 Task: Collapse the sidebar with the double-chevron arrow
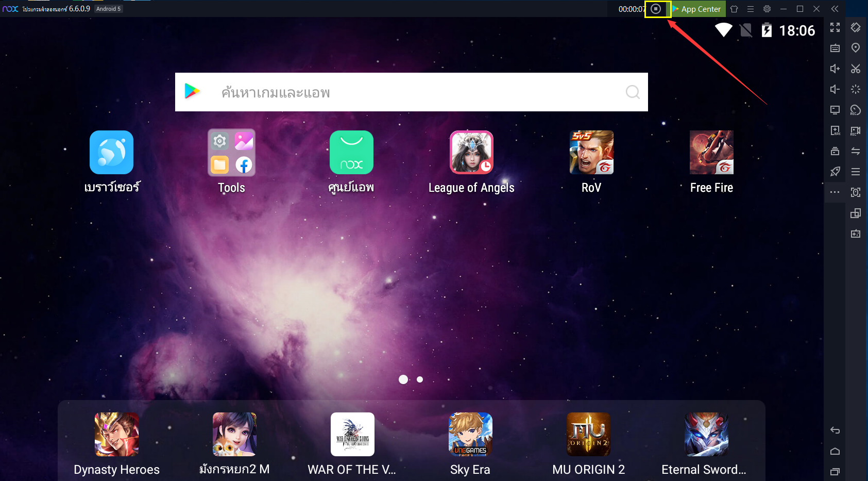click(x=835, y=9)
